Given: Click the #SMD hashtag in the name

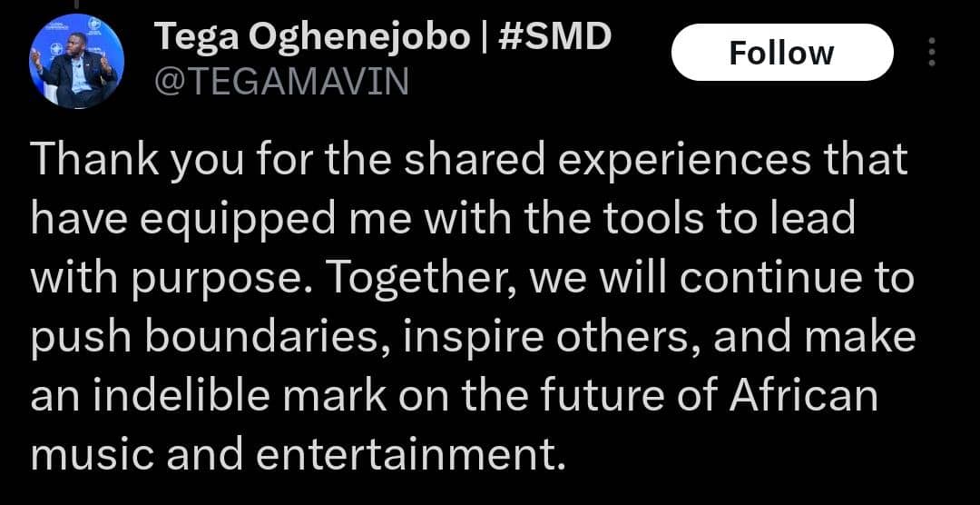Looking at the screenshot, I should pyautogui.click(x=555, y=37).
